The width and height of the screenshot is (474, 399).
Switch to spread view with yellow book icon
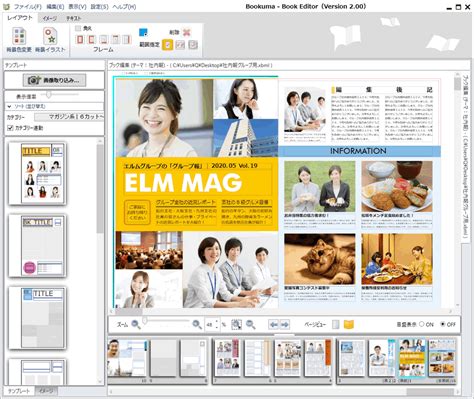click(349, 324)
